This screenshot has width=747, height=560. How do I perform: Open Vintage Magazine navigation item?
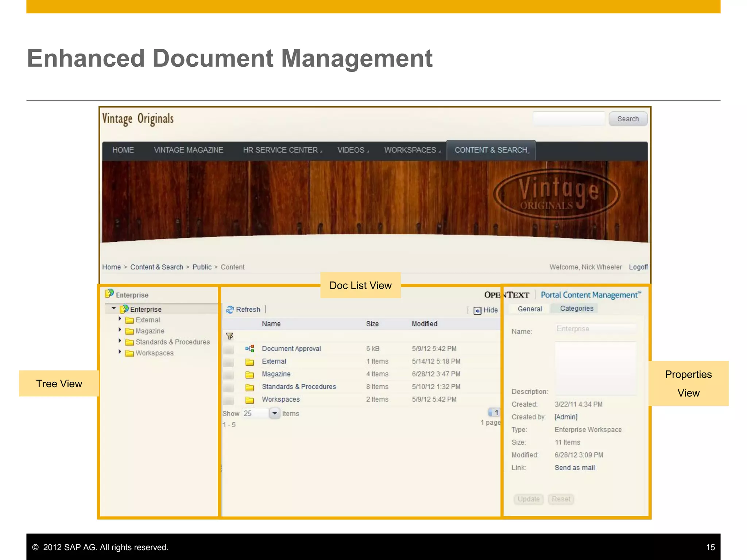(188, 150)
